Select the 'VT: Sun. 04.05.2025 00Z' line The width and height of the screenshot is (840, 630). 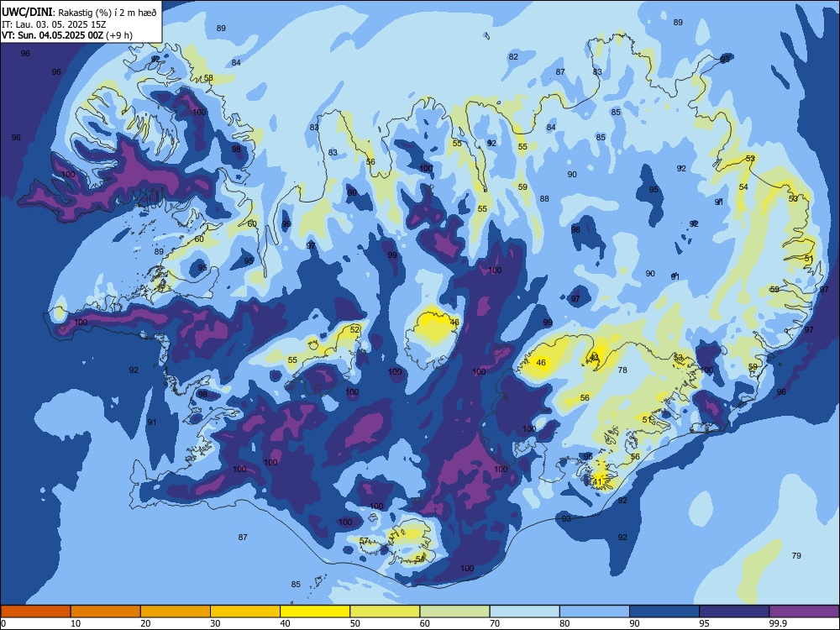pyautogui.click(x=52, y=35)
